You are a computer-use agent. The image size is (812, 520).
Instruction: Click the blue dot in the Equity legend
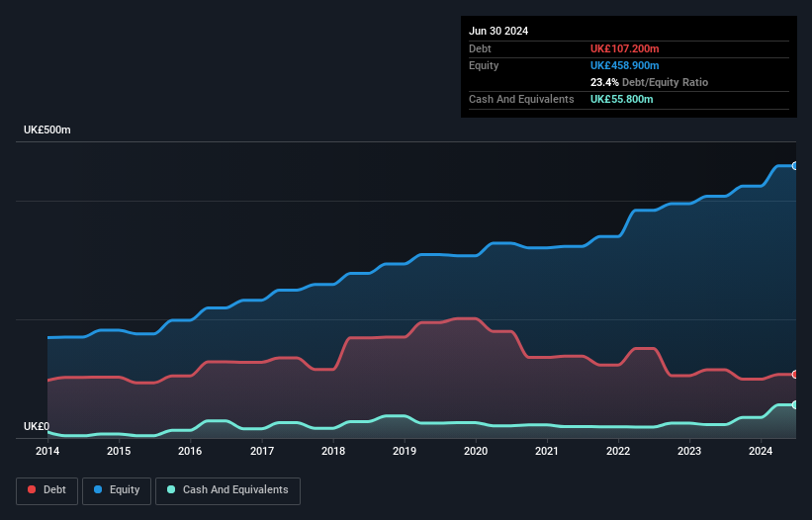[98, 489]
